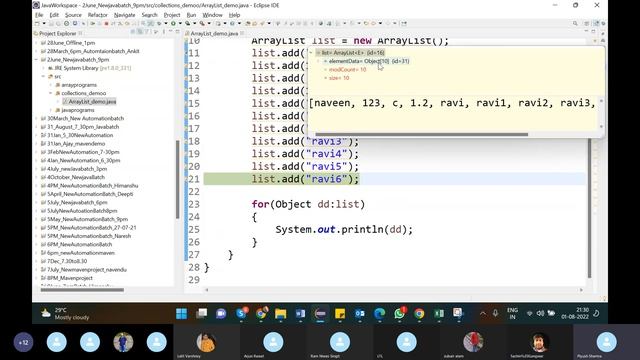
Task: Click the Project Explorer horizontal scrollbar
Action: pos(82,290)
